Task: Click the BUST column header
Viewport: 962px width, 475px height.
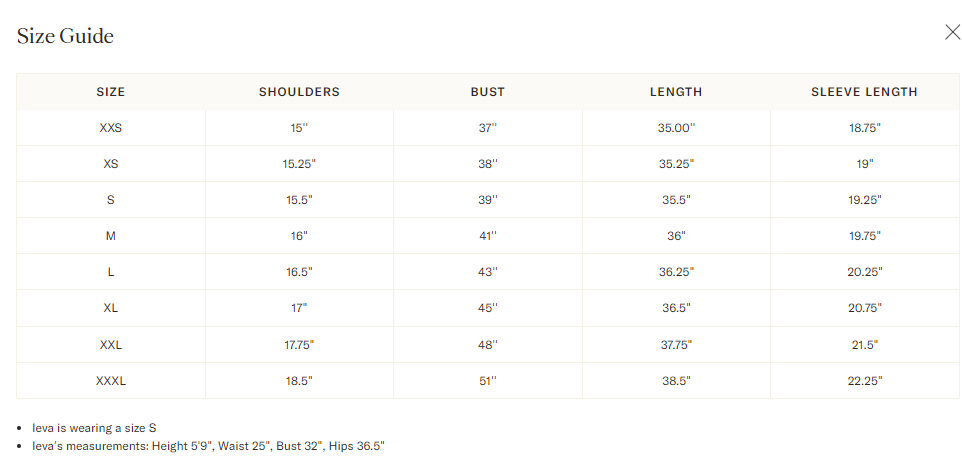Action: pos(488,92)
